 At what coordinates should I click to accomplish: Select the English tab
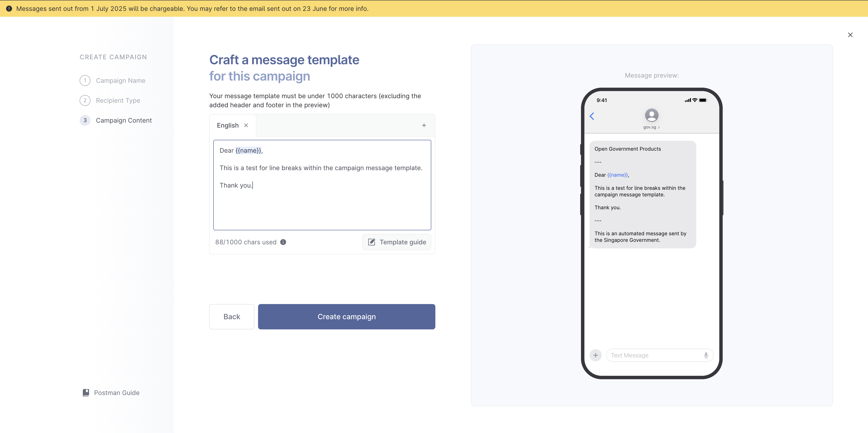[x=228, y=125]
